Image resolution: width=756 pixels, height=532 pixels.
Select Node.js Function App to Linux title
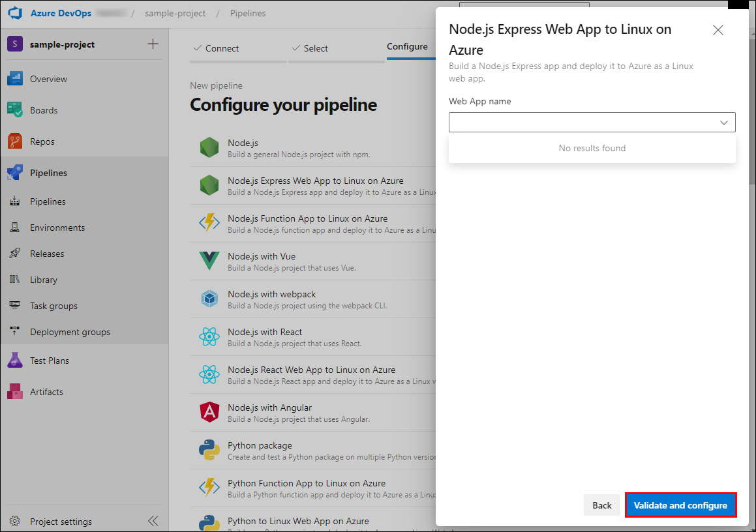click(x=308, y=219)
